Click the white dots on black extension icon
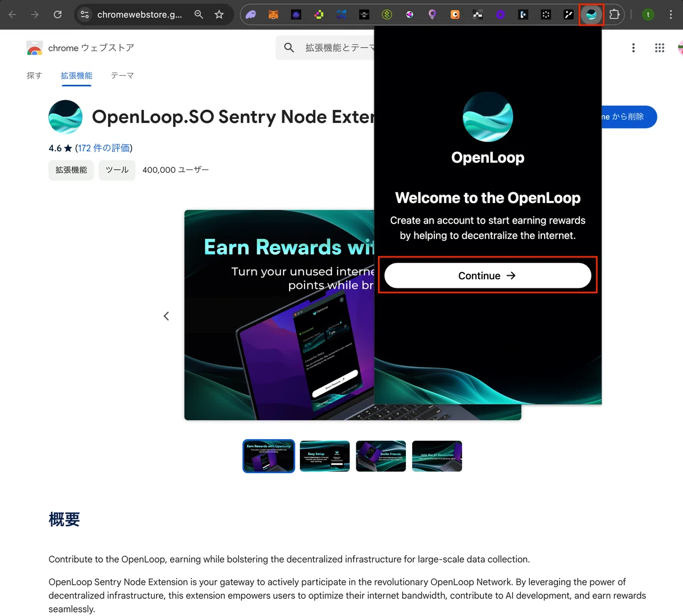This screenshot has height=616, width=683. (546, 15)
